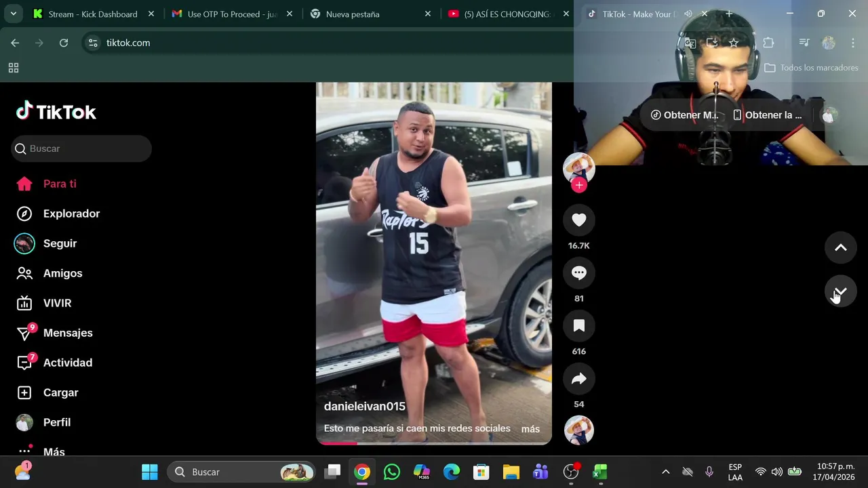Open Chrome extensions puzzle icon
The height and width of the screenshot is (488, 868).
coord(768,43)
